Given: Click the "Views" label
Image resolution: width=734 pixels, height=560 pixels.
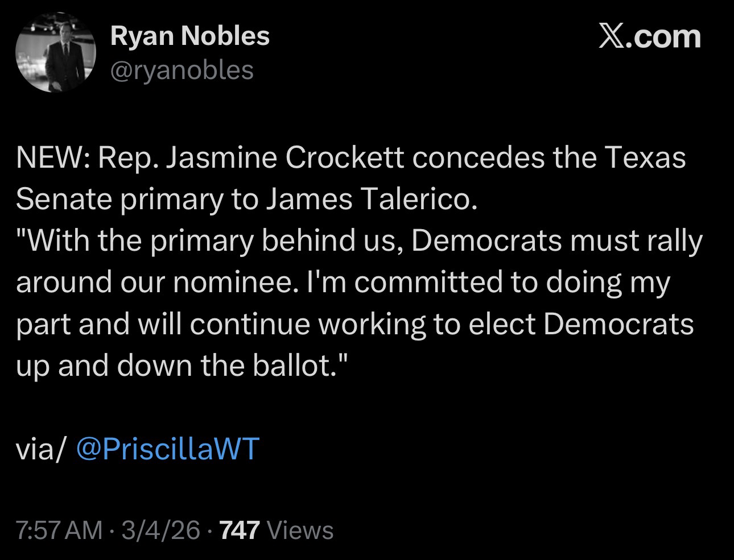Looking at the screenshot, I should tap(300, 530).
